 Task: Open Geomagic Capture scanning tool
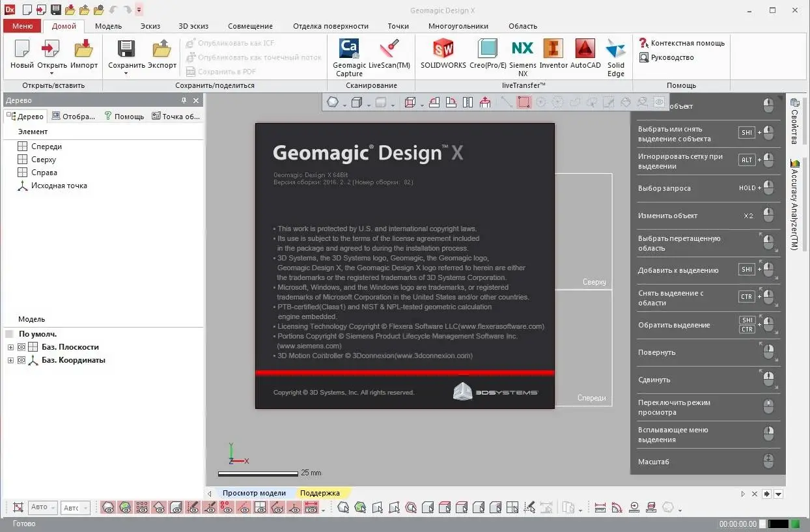tap(349, 49)
